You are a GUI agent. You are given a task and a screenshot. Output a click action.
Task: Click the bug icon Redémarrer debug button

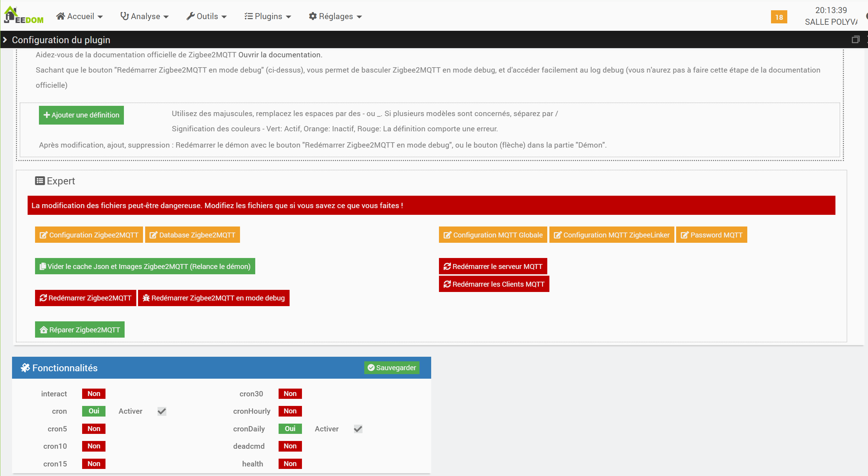[x=146, y=298]
